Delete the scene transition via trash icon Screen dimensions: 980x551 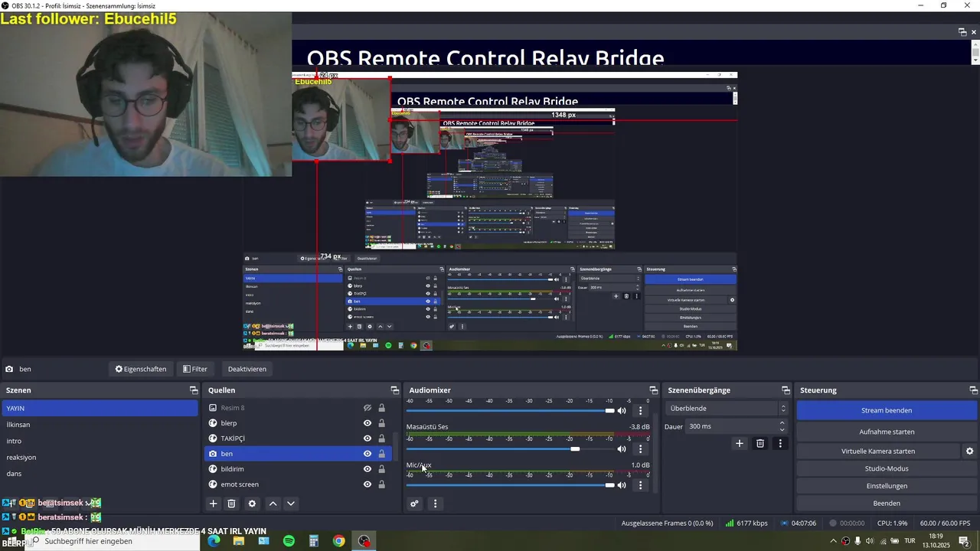760,443
